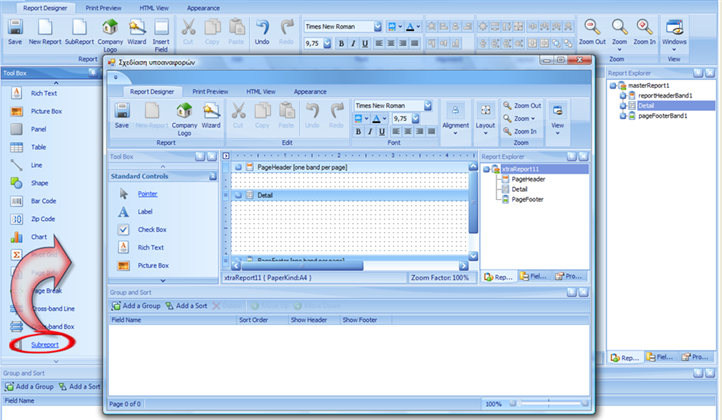Click Undo in the main window ribbon

[x=262, y=32]
